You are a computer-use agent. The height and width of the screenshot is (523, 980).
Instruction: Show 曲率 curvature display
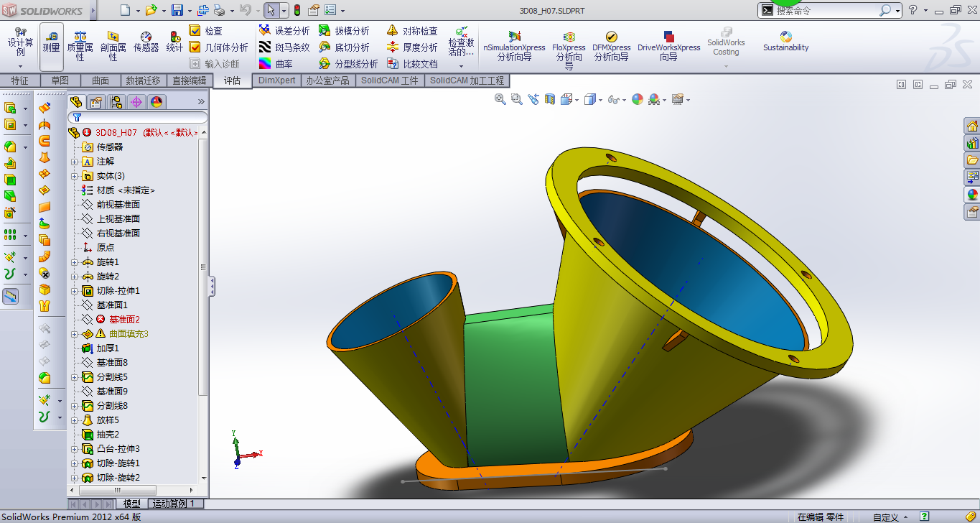[276, 64]
